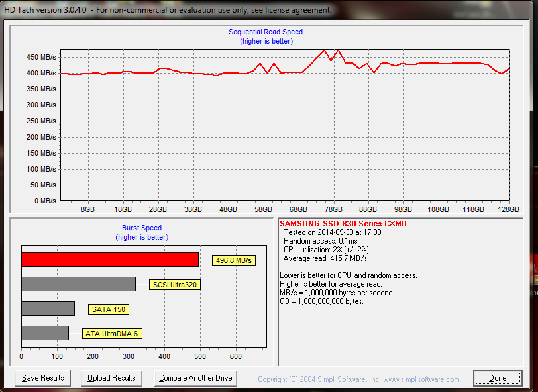The image size is (538, 392).
Task: Select the red 496.8 MB/s burst bar
Action: tap(110, 260)
